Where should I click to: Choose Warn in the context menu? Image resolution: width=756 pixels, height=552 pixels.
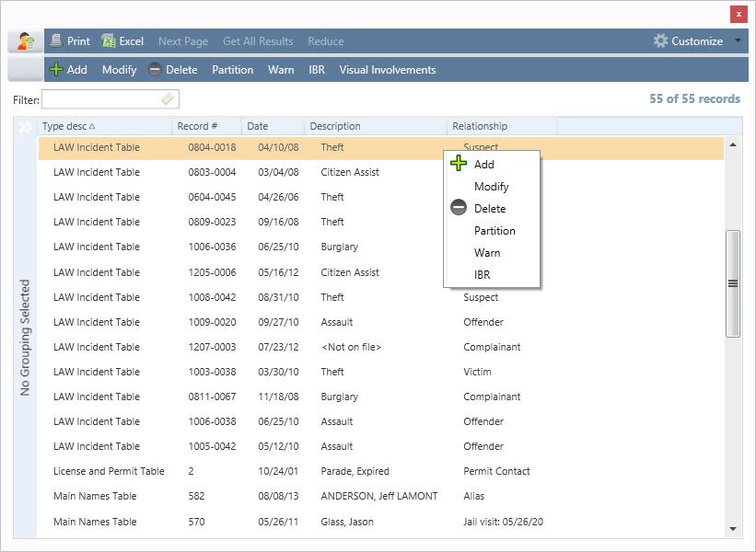click(x=487, y=253)
